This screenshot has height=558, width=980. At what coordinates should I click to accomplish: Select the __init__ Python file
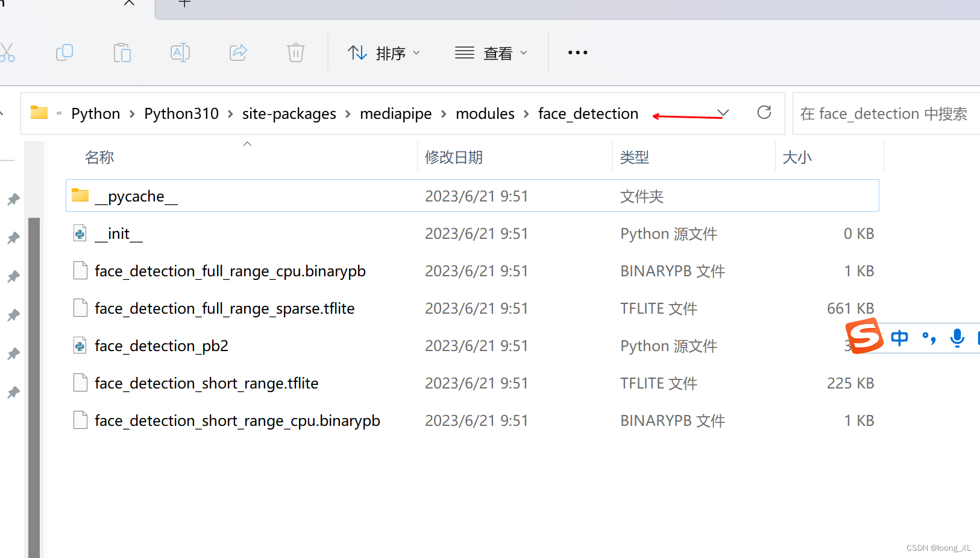(472, 233)
